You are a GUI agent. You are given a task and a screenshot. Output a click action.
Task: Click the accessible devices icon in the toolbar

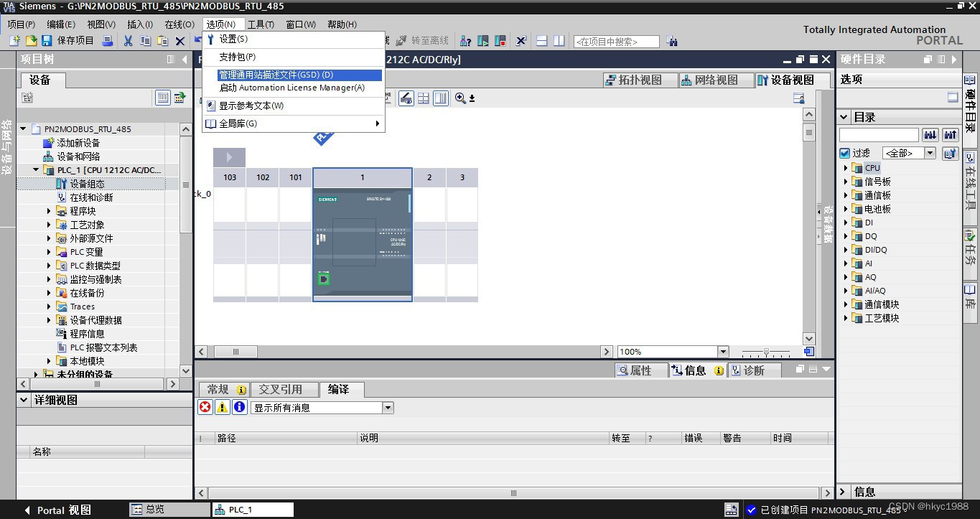click(465, 41)
